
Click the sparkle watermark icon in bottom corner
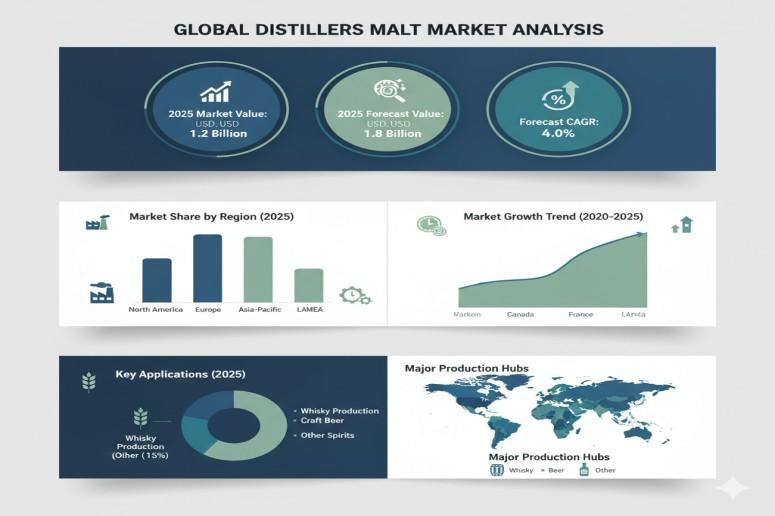[732, 487]
